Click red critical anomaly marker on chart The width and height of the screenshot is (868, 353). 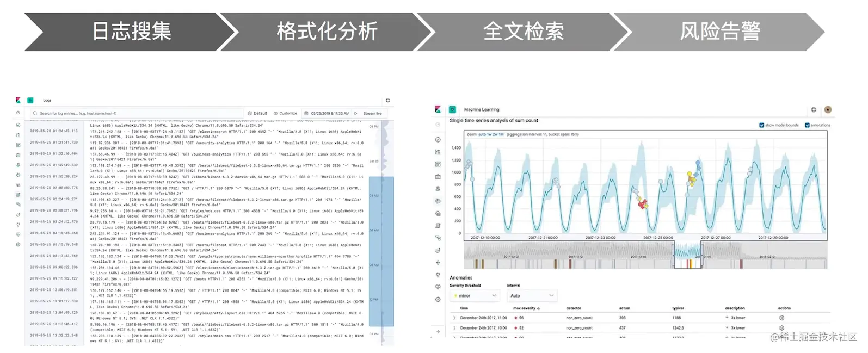644,205
